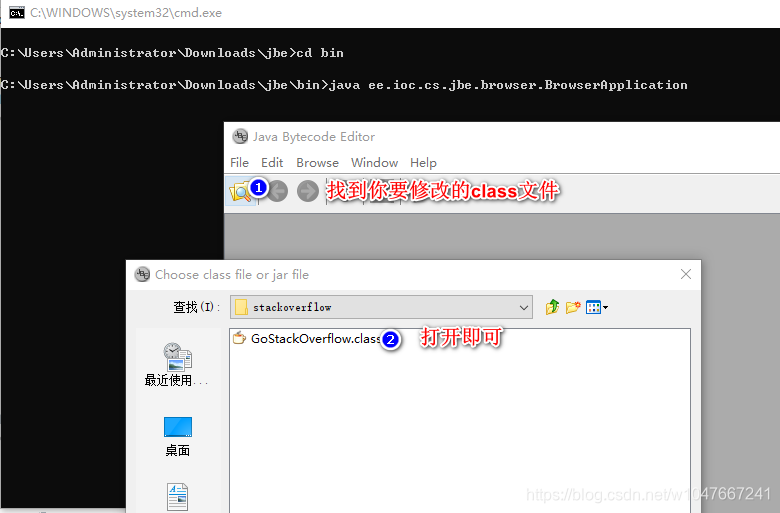Click the Forward arrow in Bytecode Editor toolbar
Screen dimensions: 780x513
pyautogui.click(x=308, y=191)
